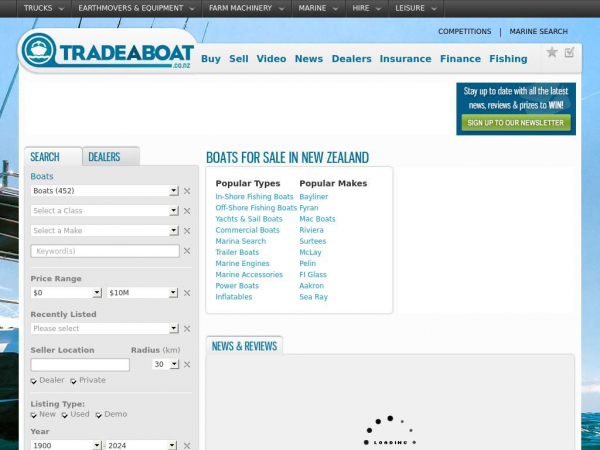Switch to the Dealers tab
Viewport: 600px width, 450px height.
[x=111, y=157]
